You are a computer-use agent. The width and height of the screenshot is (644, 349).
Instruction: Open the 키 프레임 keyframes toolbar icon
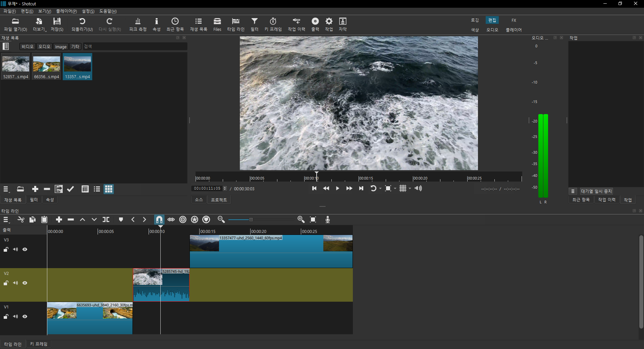point(273,24)
